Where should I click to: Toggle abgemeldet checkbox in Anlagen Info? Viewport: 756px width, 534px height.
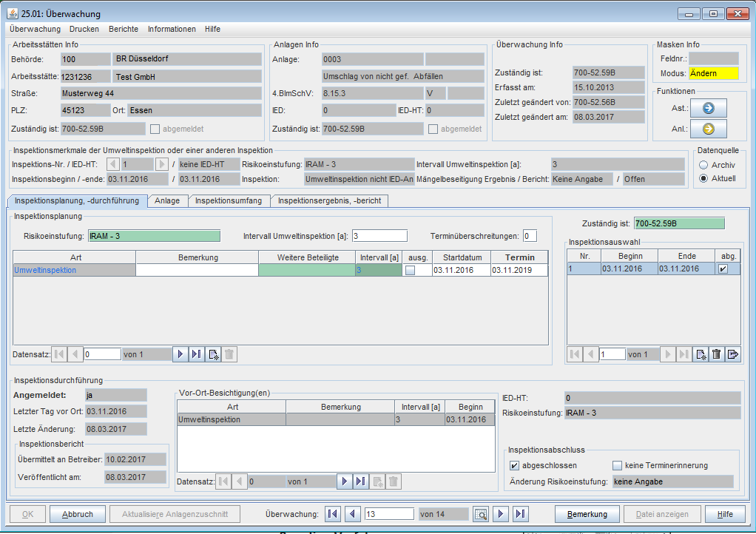[x=433, y=129]
